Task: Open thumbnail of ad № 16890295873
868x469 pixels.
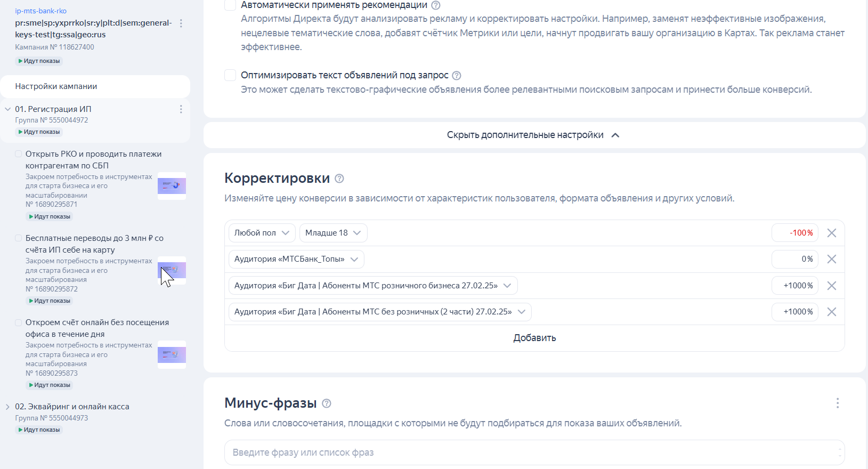Action: 172,354
